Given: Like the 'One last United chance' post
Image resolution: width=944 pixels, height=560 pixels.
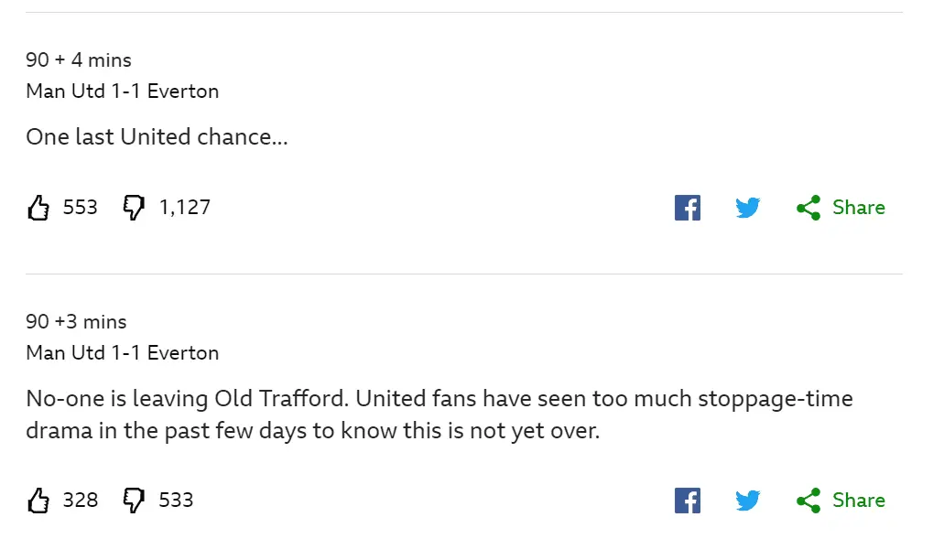Looking at the screenshot, I should point(38,209).
